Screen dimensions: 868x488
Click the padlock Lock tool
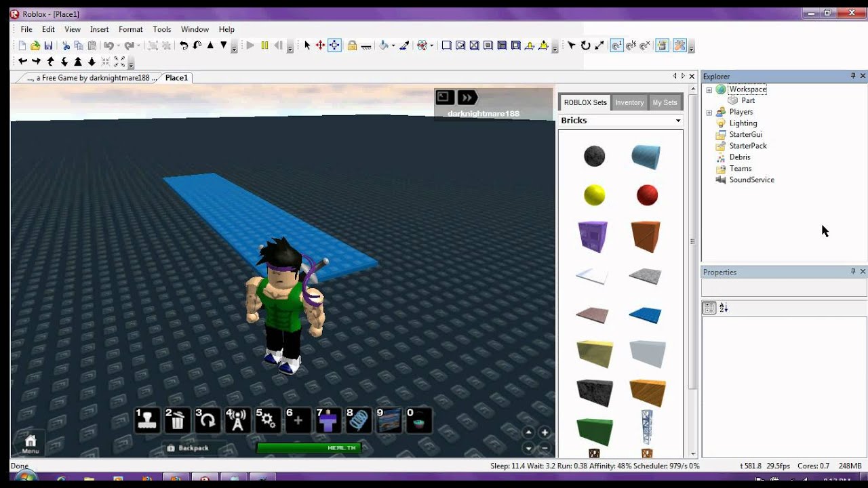pyautogui.click(x=352, y=45)
